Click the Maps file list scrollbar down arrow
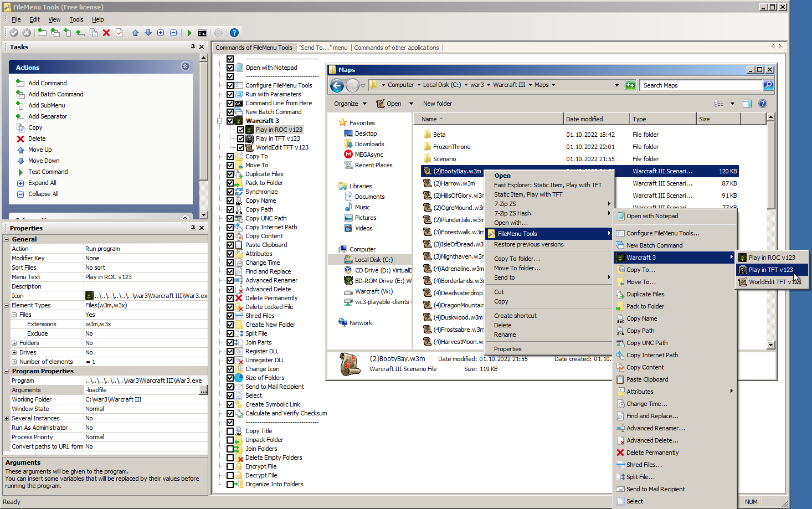This screenshot has width=812, height=509. point(770,345)
